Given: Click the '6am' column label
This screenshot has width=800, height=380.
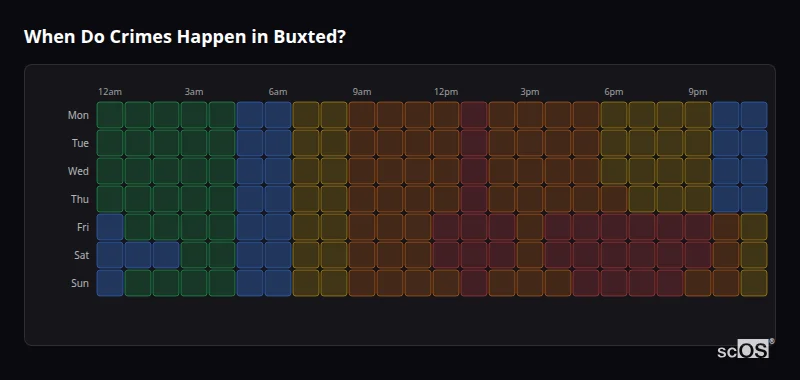Looking at the screenshot, I should [278, 92].
